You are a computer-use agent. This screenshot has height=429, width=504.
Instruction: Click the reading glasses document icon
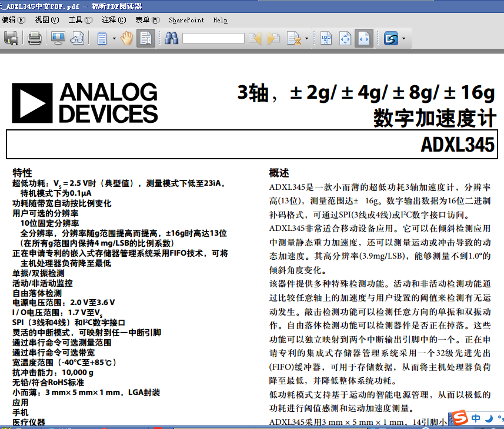point(77,39)
